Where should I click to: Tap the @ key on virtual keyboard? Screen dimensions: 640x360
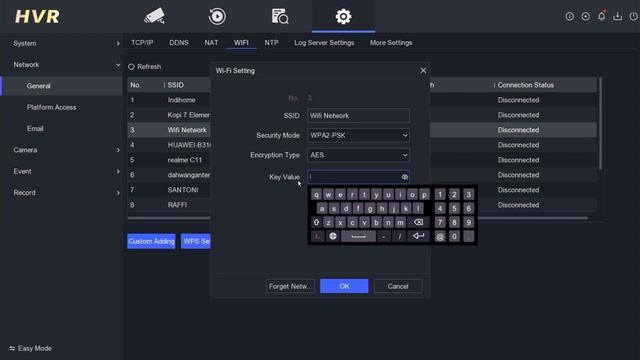coord(440,236)
